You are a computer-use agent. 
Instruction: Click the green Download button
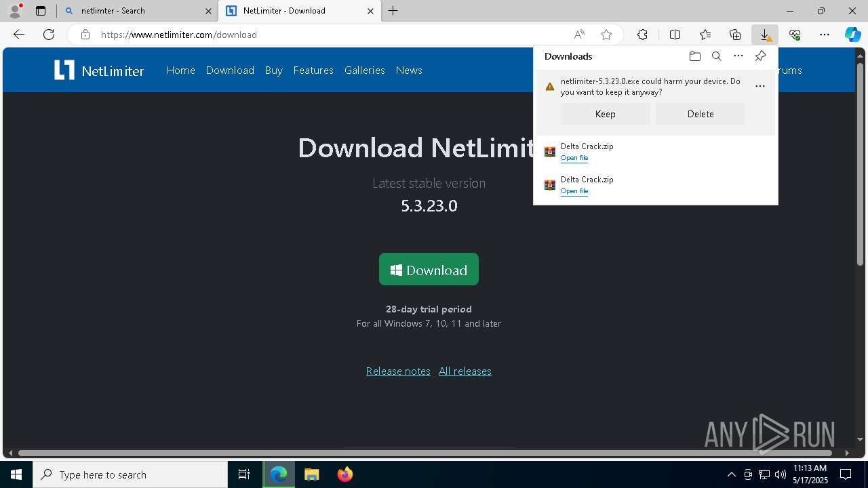429,270
